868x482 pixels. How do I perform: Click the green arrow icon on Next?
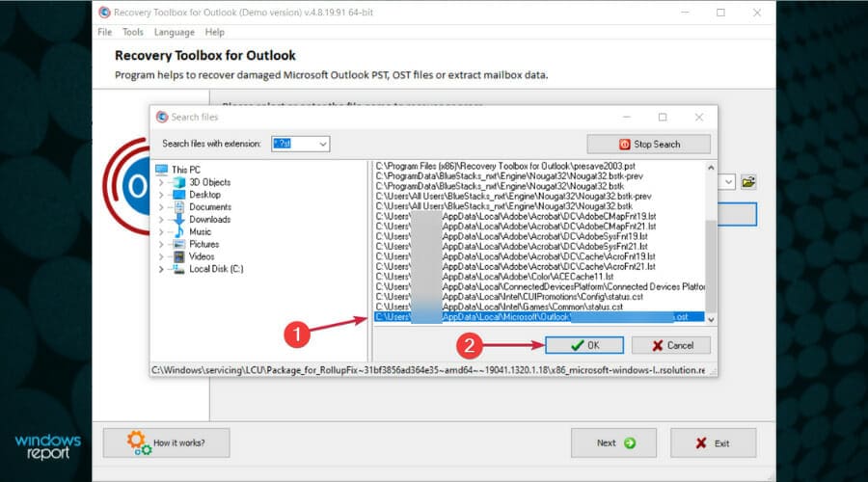(x=630, y=442)
